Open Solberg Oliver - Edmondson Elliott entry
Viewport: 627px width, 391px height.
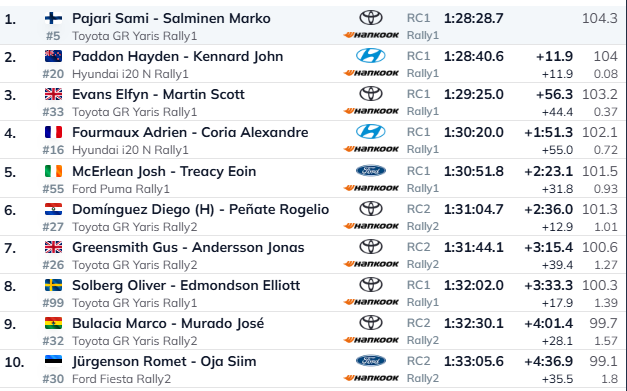pyautogui.click(x=186, y=285)
